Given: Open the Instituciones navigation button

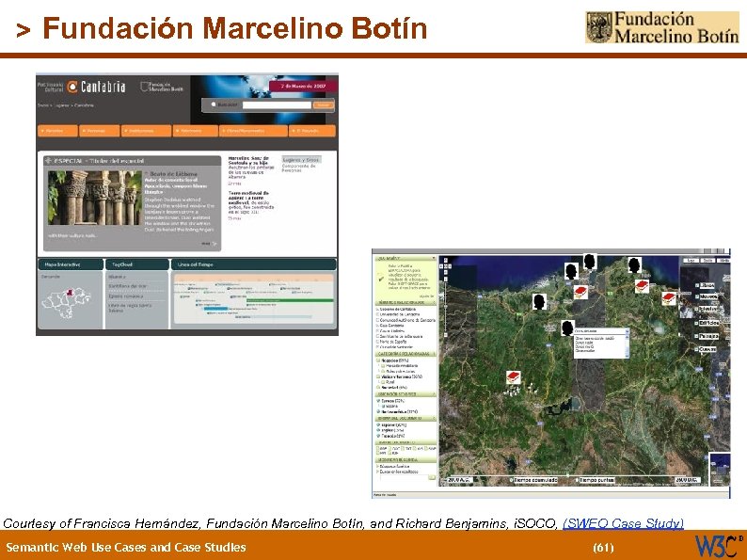Looking at the screenshot, I should pyautogui.click(x=146, y=131).
